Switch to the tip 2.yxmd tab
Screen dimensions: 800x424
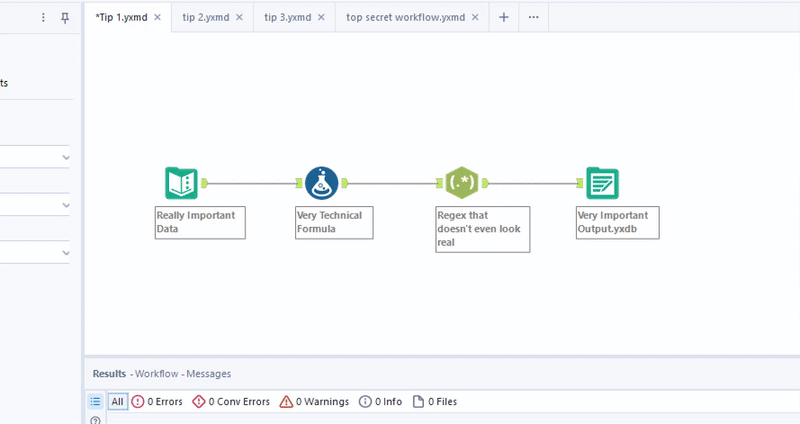click(206, 17)
